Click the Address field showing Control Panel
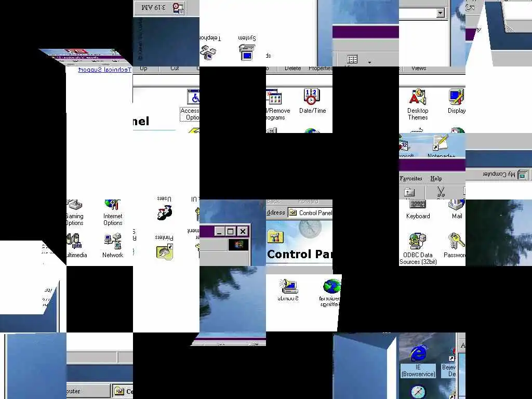Screen dimensions: 532x399 coord(310,212)
